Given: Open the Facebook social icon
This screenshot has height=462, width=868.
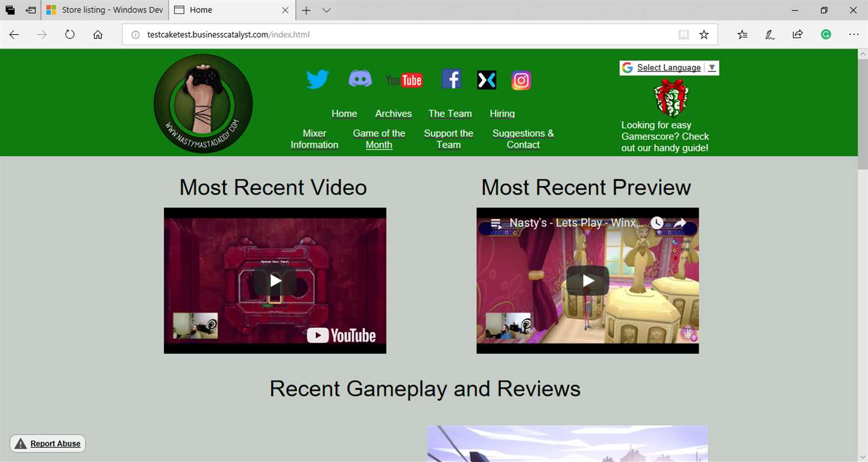Looking at the screenshot, I should 451,79.
